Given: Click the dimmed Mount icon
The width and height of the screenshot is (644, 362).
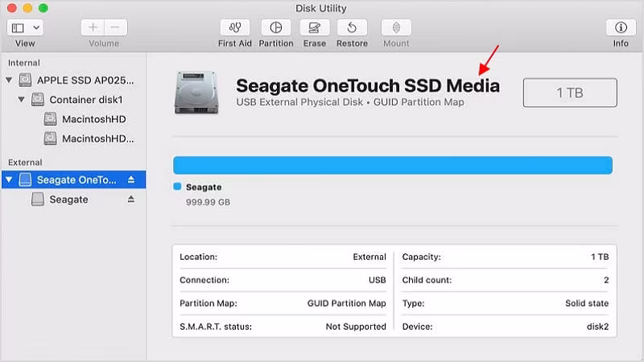Looking at the screenshot, I should 396,28.
